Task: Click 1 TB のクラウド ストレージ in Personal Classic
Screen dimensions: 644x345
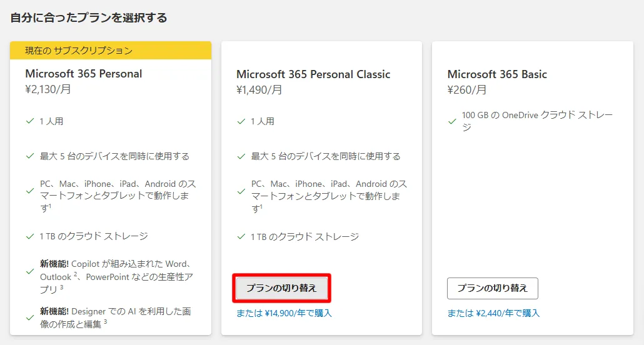Action: tap(304, 237)
